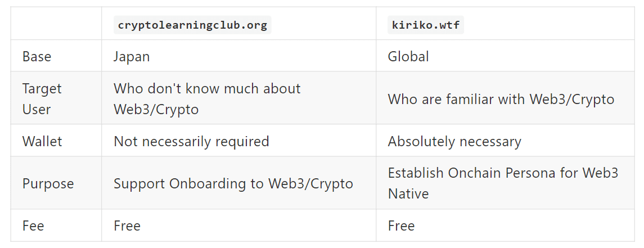
Task: Click Free under kiriko.wtf column
Action: (x=401, y=226)
